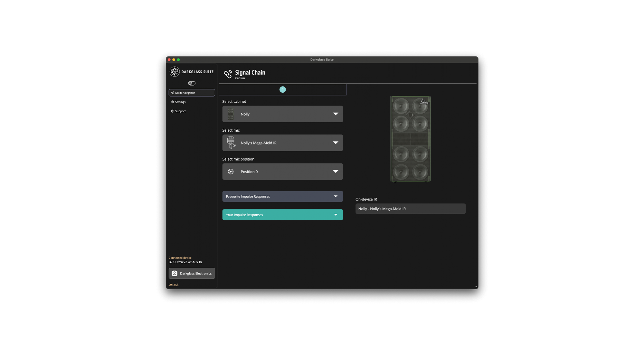644x354 pixels.
Task: Click the large Nolly cabinet image
Action: pyautogui.click(x=411, y=139)
